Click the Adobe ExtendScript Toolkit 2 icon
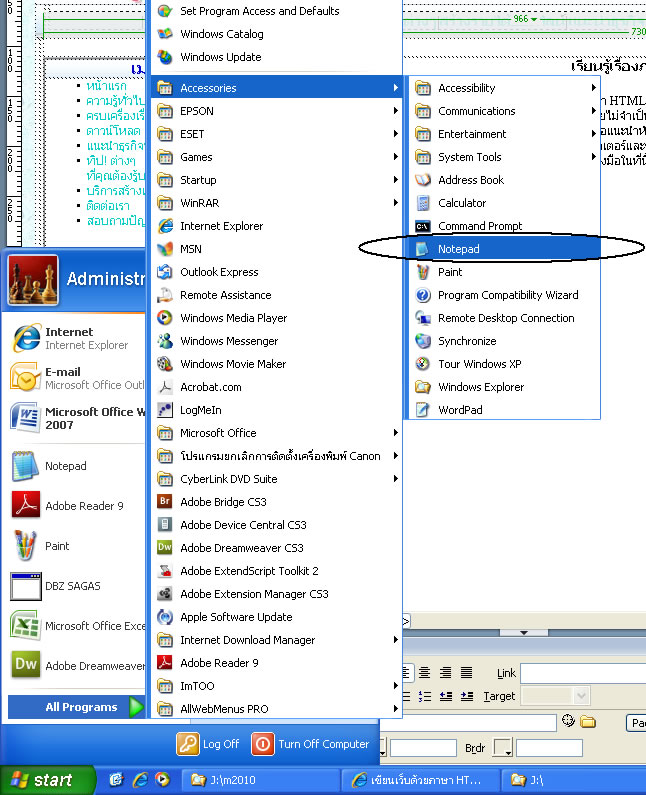The height and width of the screenshot is (795, 646). pyautogui.click(x=165, y=571)
